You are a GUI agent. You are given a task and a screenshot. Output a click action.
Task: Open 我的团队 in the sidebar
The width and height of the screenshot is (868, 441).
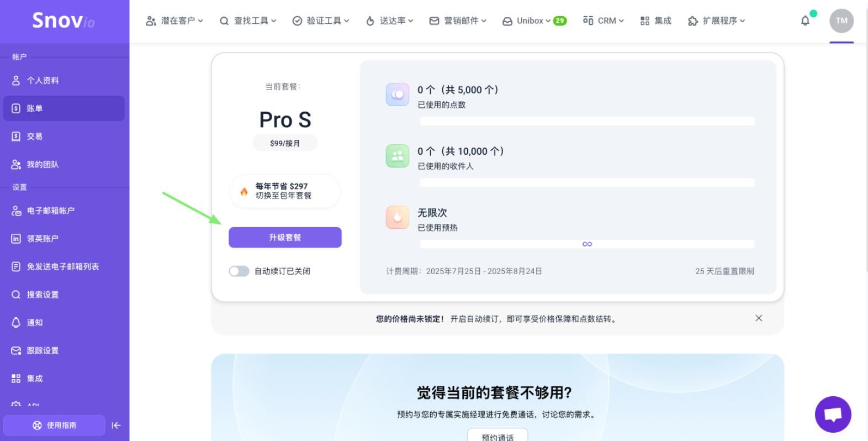pyautogui.click(x=43, y=165)
